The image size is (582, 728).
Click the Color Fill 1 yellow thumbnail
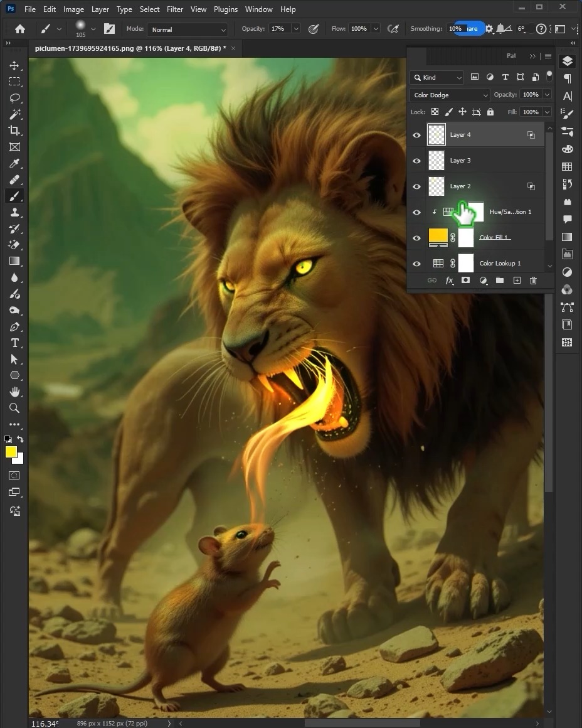click(438, 238)
